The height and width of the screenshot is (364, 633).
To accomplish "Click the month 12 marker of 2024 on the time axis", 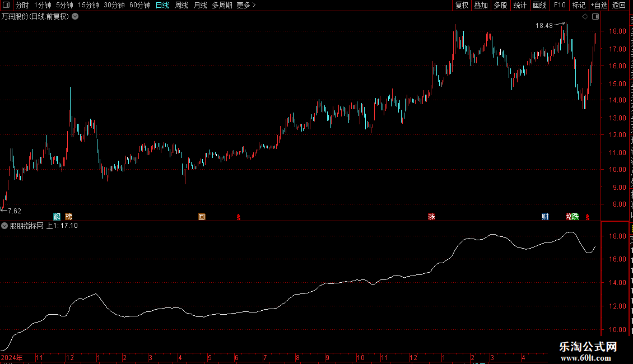I will [70, 358].
